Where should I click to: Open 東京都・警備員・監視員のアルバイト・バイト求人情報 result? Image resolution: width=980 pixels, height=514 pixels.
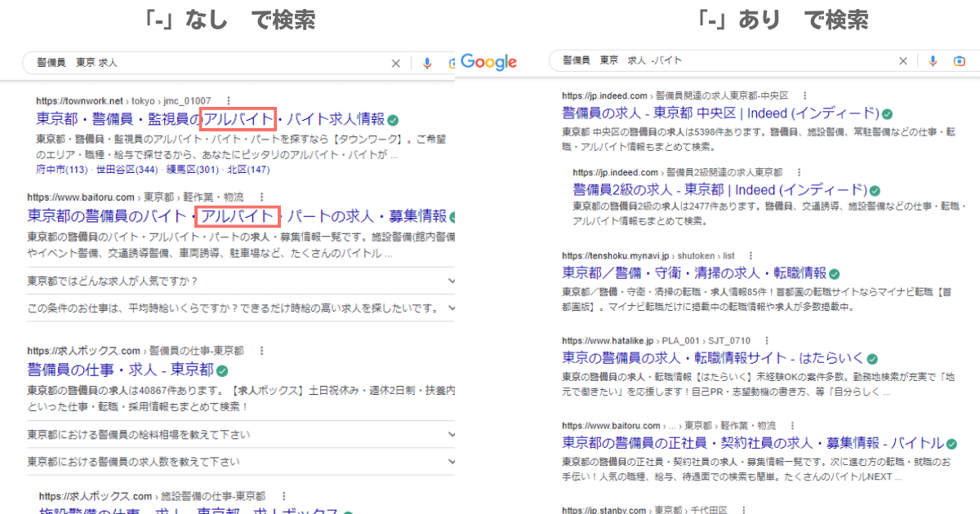(x=211, y=119)
